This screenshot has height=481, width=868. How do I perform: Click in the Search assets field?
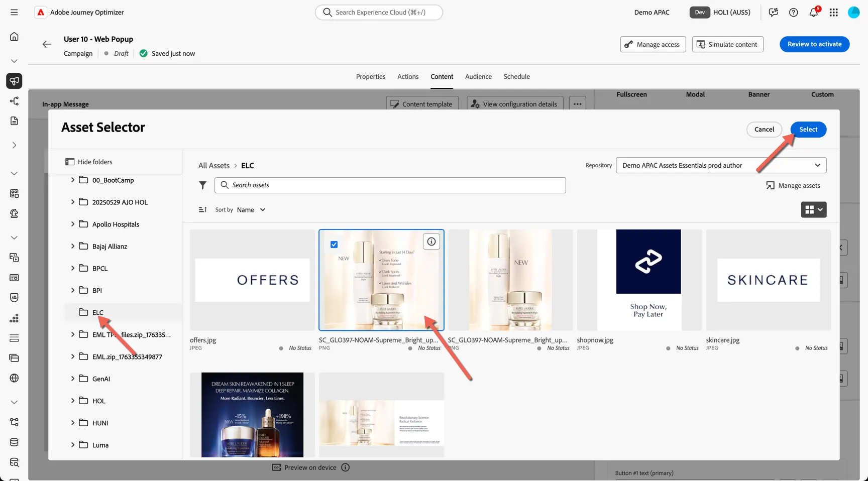coord(390,185)
